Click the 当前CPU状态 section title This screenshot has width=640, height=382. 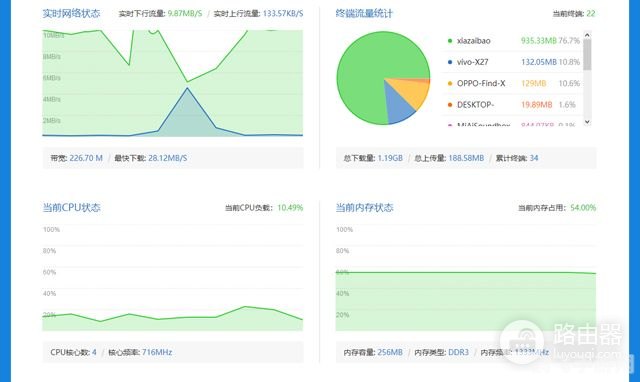point(71,207)
